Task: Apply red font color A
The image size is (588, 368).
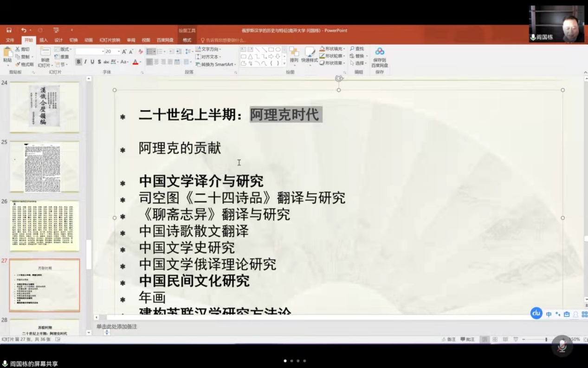Action: coord(135,62)
